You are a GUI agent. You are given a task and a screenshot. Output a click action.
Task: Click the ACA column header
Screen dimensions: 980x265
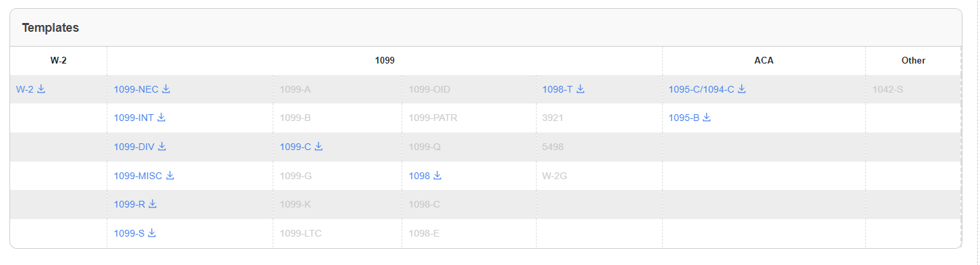coord(764,60)
